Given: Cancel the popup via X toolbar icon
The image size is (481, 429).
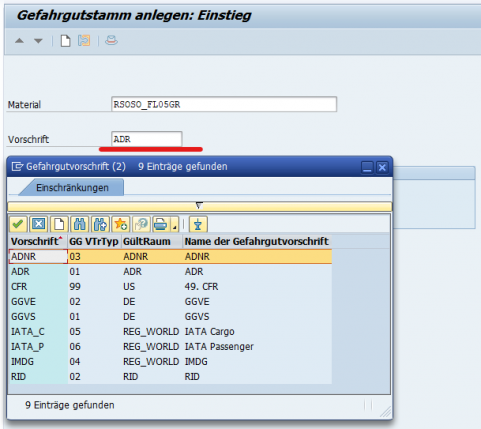Looking at the screenshot, I should pos(38,224).
